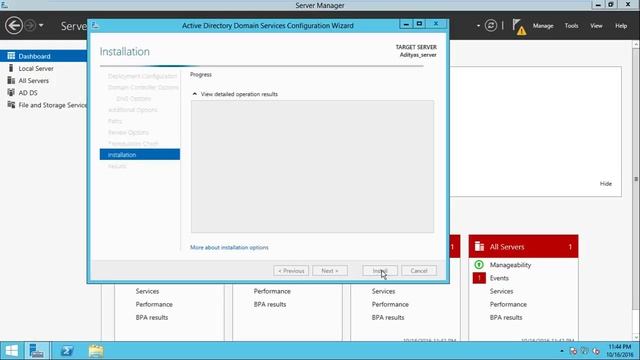Click the Dashboard grid icon
640x360 pixels.
click(x=11, y=56)
